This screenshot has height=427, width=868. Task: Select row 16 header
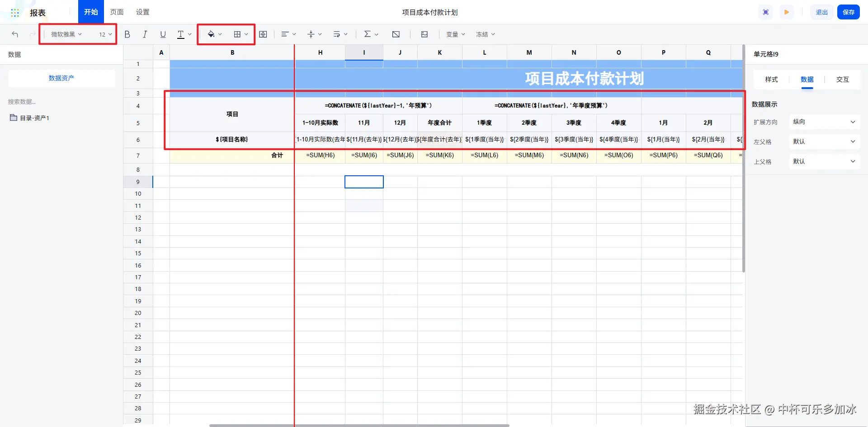[x=138, y=265]
